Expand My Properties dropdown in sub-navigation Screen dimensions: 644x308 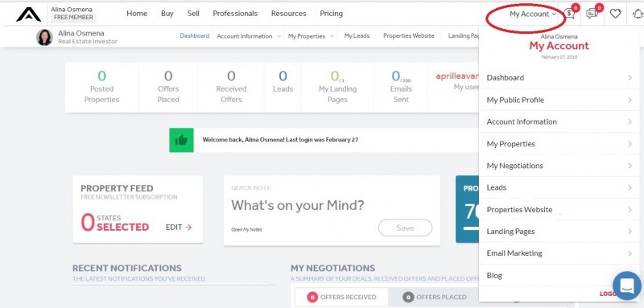pyautogui.click(x=311, y=36)
